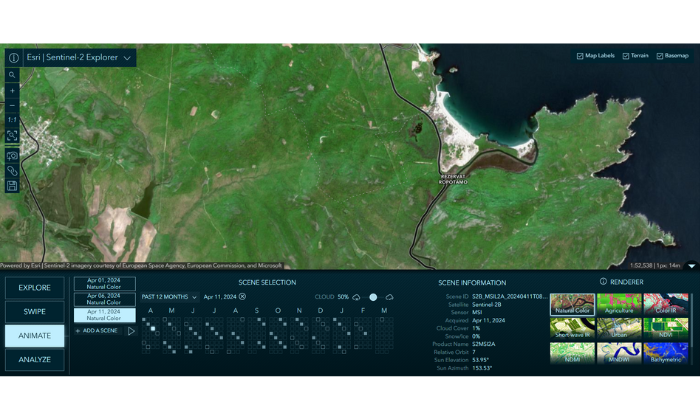
Task: Open the ANALYZE mode
Action: [34, 360]
